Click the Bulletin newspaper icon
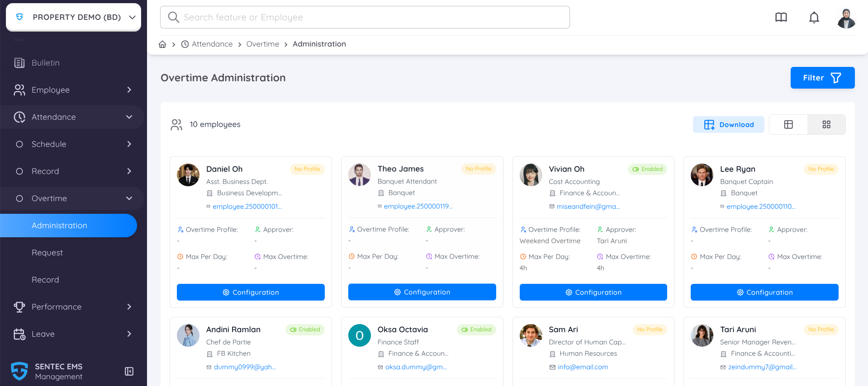Screen dimensions: 868x386 [19, 63]
